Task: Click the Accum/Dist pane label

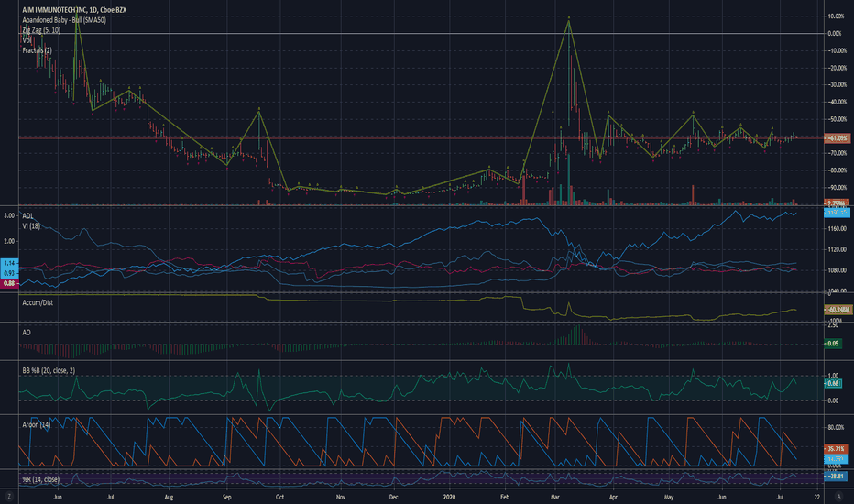Action: coord(38,302)
